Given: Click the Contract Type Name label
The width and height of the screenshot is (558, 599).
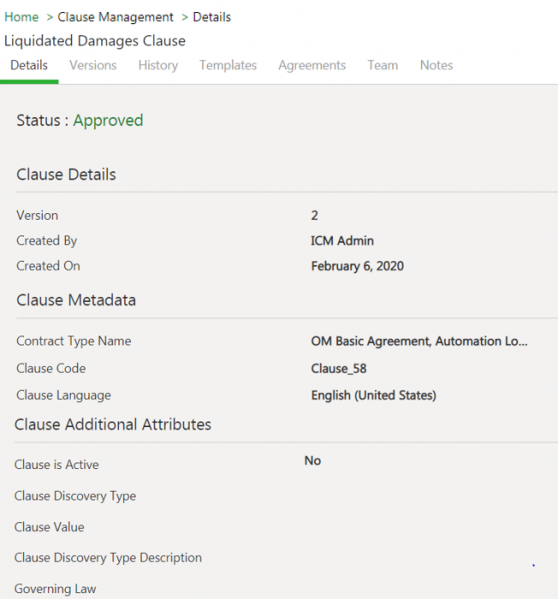Looking at the screenshot, I should pyautogui.click(x=74, y=341).
